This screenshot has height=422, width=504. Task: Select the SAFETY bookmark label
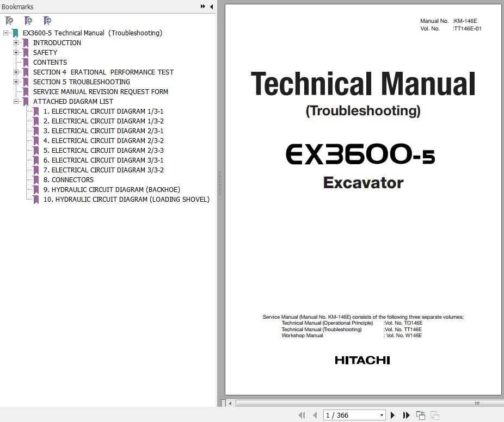click(45, 52)
